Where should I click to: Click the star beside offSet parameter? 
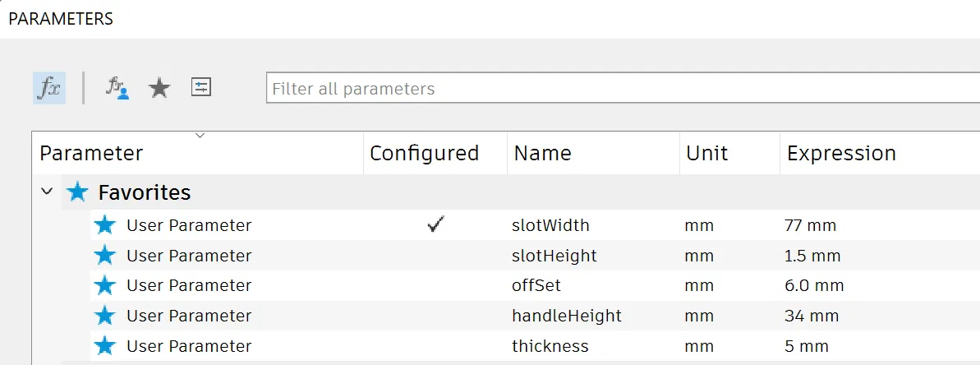pos(105,285)
